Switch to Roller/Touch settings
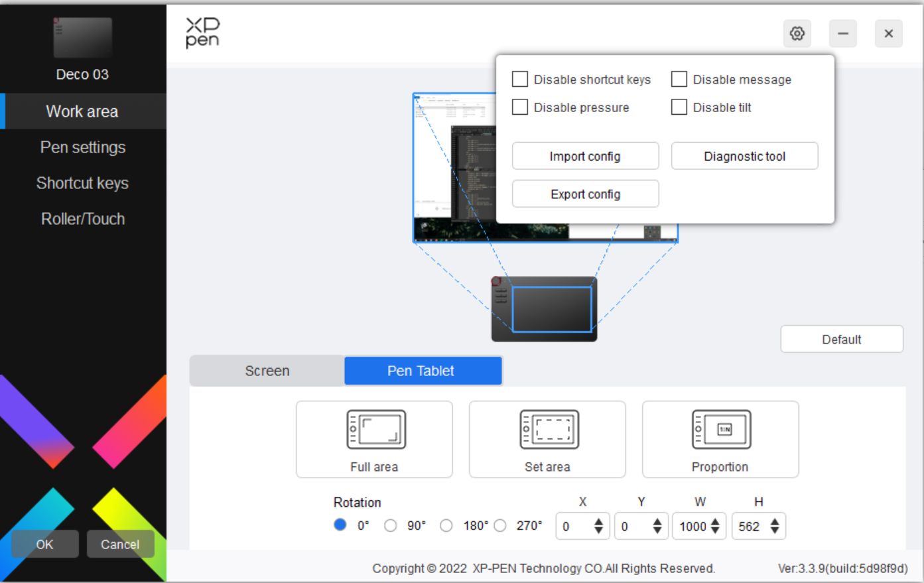The width and height of the screenshot is (924, 583). (83, 219)
